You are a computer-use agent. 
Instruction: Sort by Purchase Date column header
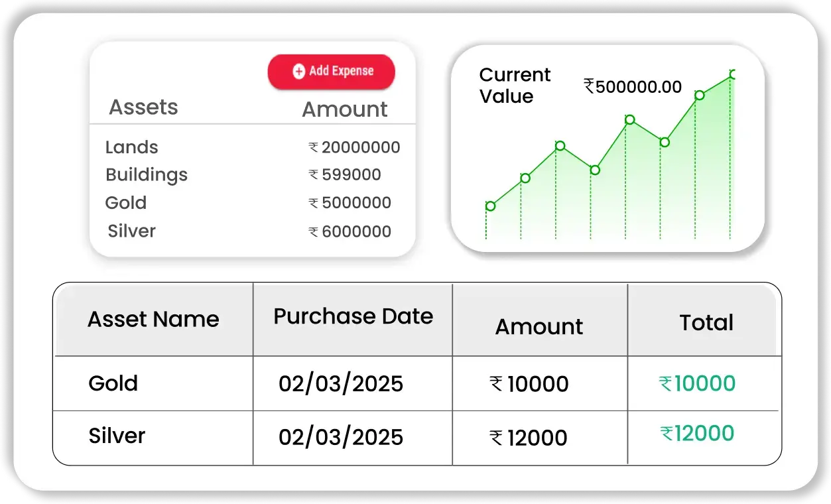point(353,316)
